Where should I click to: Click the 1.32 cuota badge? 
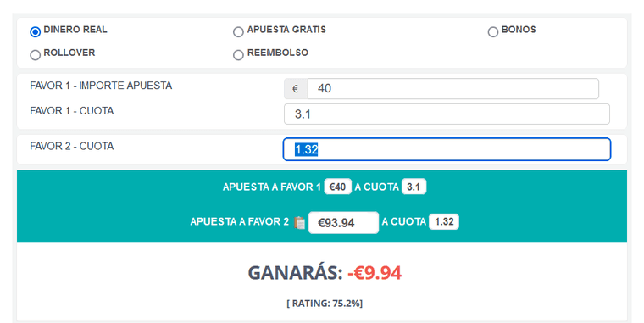click(444, 221)
